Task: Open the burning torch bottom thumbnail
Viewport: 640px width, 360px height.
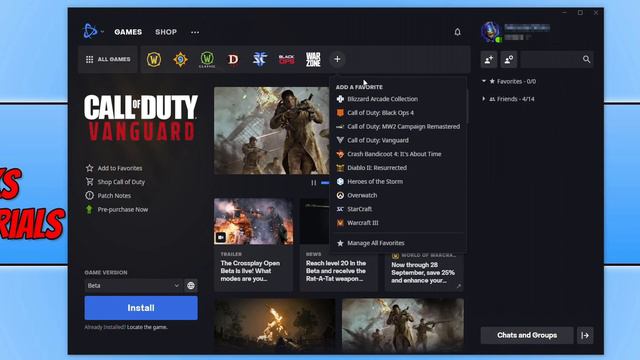Action: 275,325
